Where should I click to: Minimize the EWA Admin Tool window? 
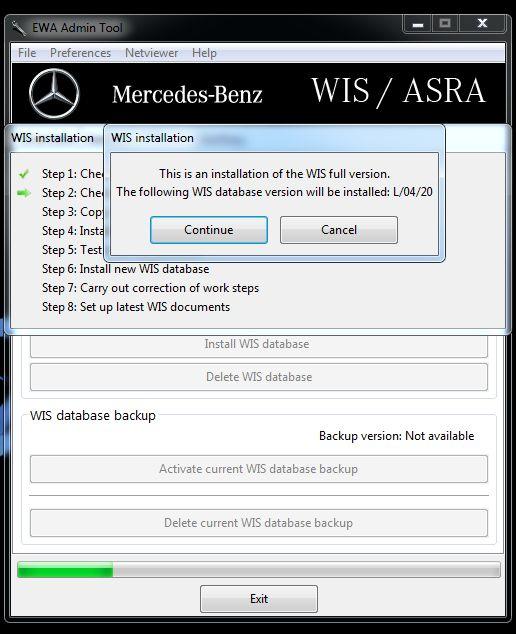(x=417, y=24)
